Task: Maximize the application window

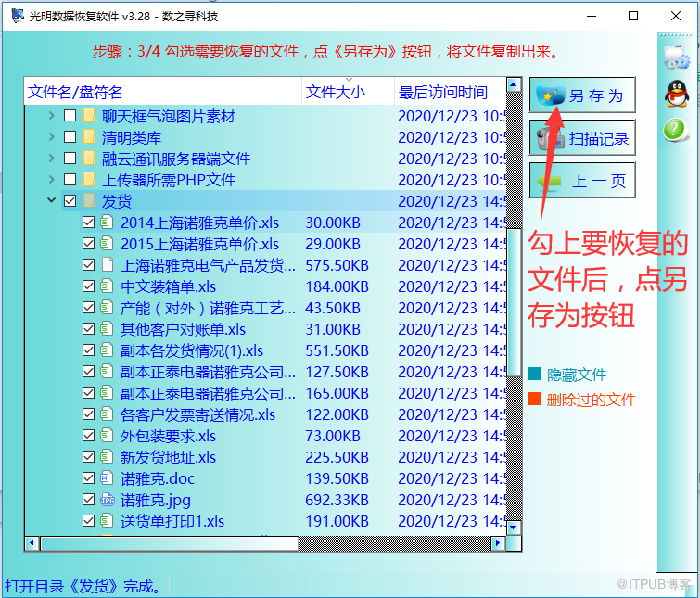Action: point(633,16)
